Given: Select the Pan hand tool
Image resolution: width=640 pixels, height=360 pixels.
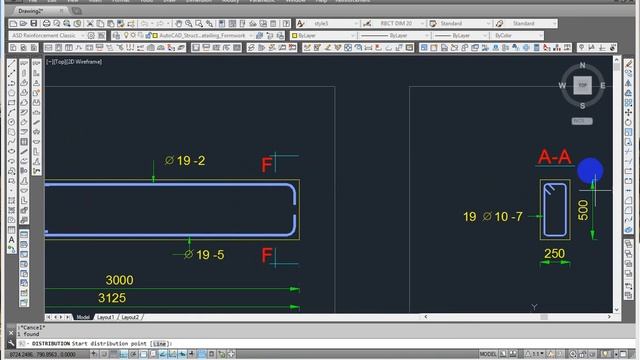Looking at the screenshot, I should click(178, 24).
